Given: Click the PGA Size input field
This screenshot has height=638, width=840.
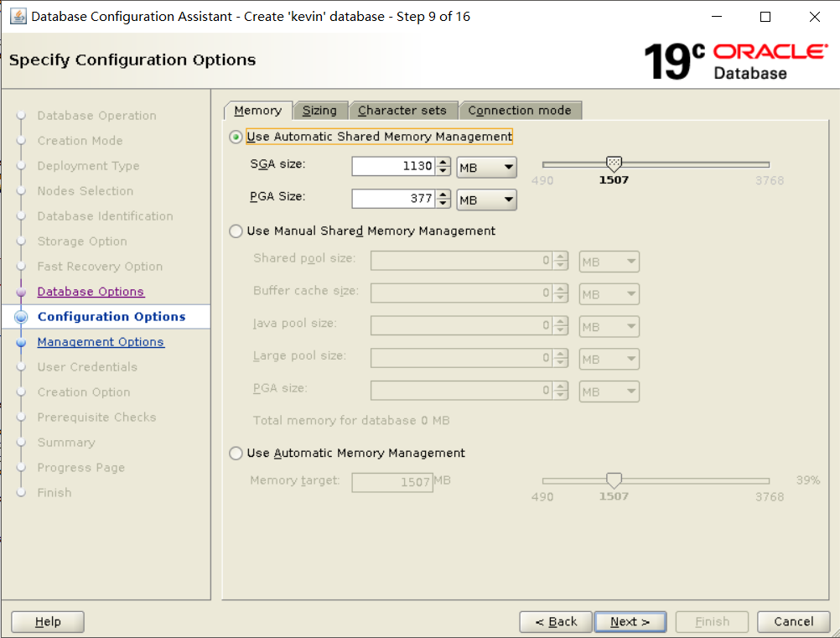Looking at the screenshot, I should pos(394,199).
